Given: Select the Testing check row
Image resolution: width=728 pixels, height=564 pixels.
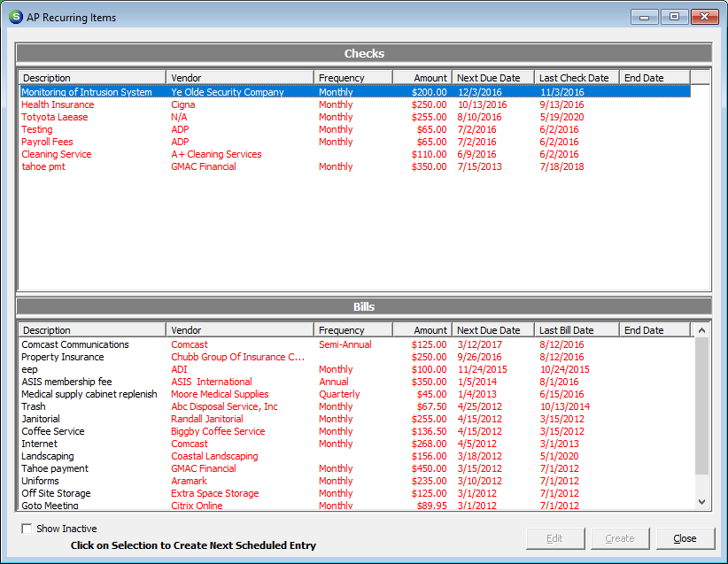Looking at the screenshot, I should (355, 129).
